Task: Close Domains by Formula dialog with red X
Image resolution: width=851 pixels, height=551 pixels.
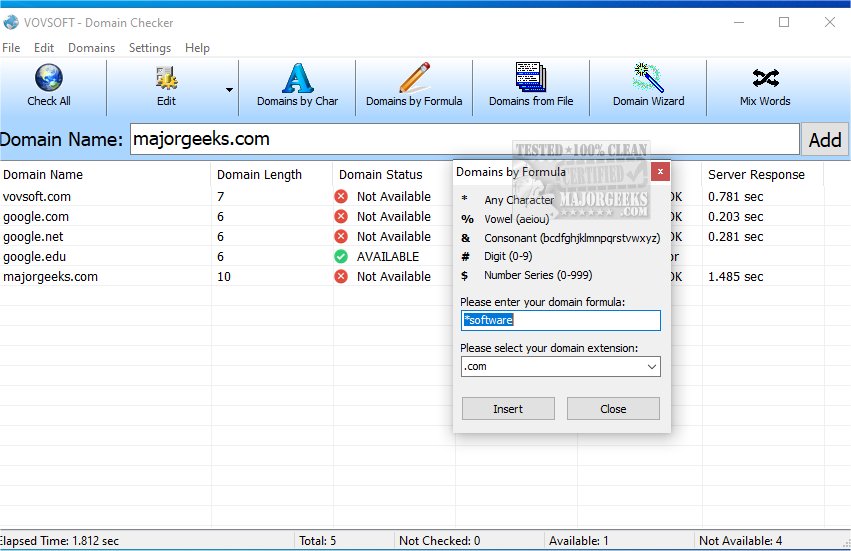Action: click(x=660, y=172)
